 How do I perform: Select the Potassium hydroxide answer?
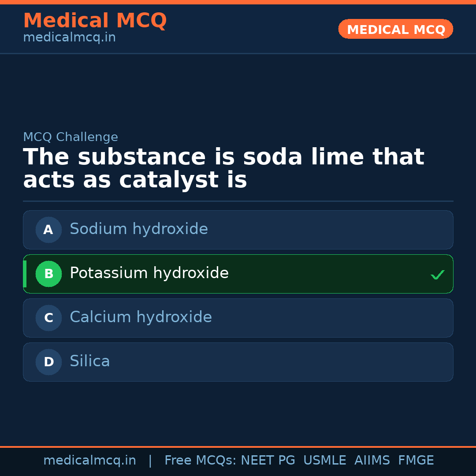tap(149, 273)
